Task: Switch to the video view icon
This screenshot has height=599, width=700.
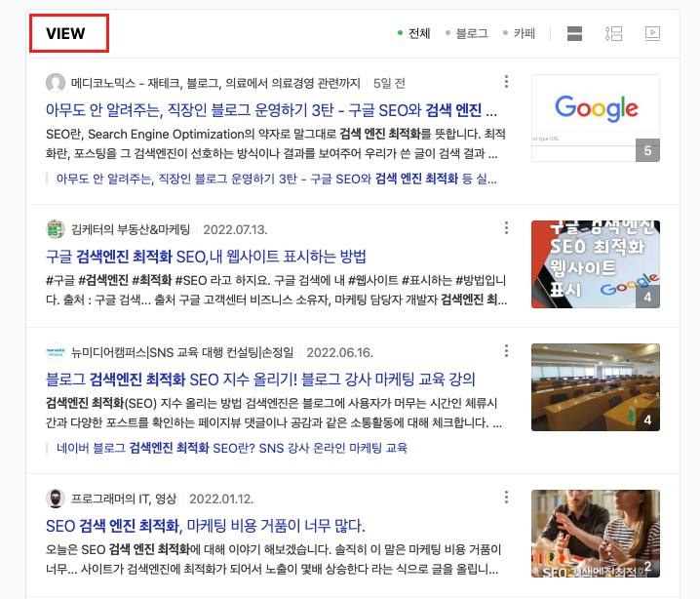Action: coord(652,33)
